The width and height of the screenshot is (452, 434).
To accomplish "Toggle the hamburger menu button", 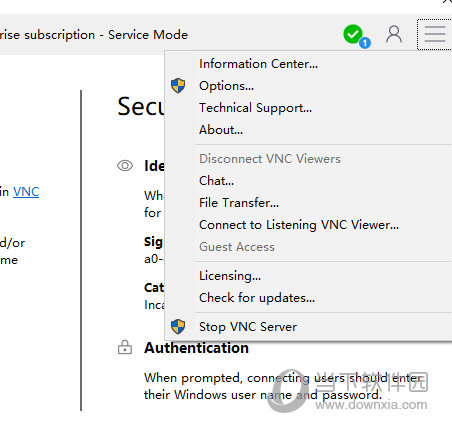I will point(435,34).
